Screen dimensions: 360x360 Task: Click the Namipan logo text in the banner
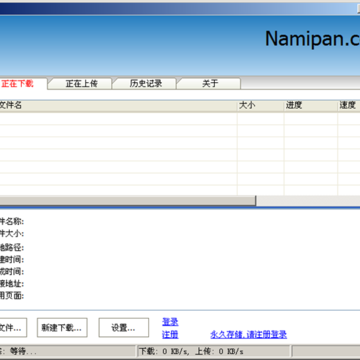[312, 39]
